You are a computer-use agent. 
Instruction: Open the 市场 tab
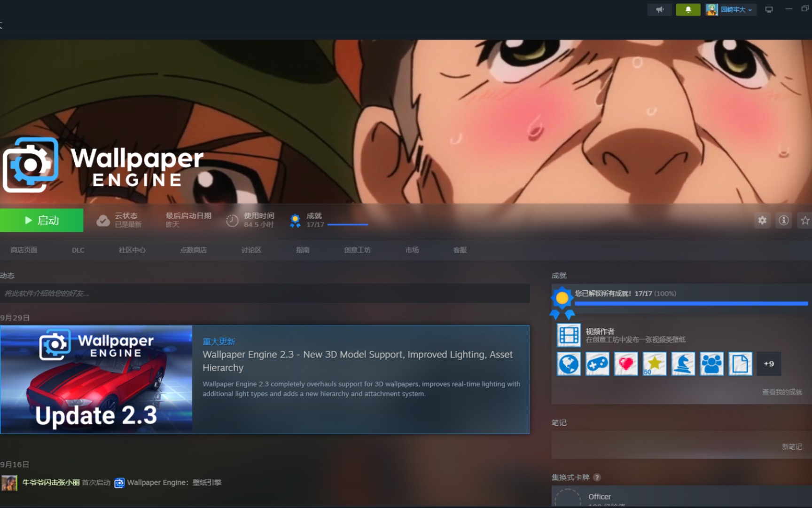(412, 250)
